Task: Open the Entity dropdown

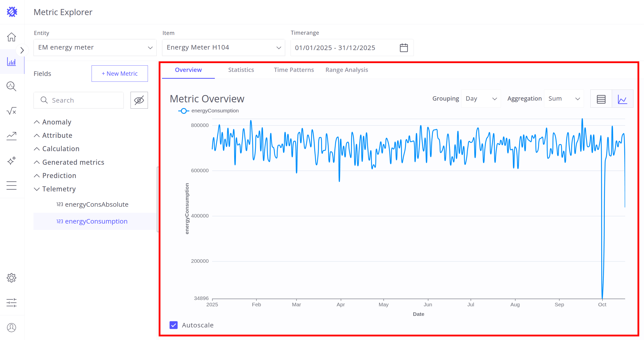Action: point(95,48)
